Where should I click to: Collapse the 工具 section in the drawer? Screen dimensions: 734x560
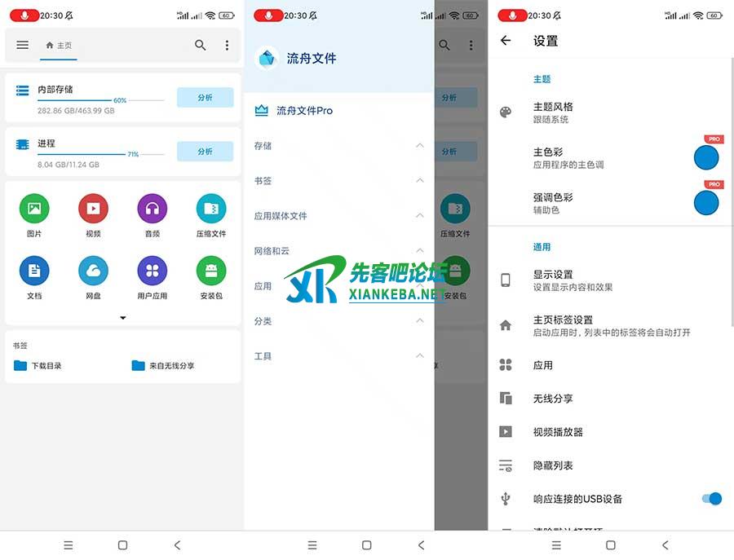pos(419,356)
